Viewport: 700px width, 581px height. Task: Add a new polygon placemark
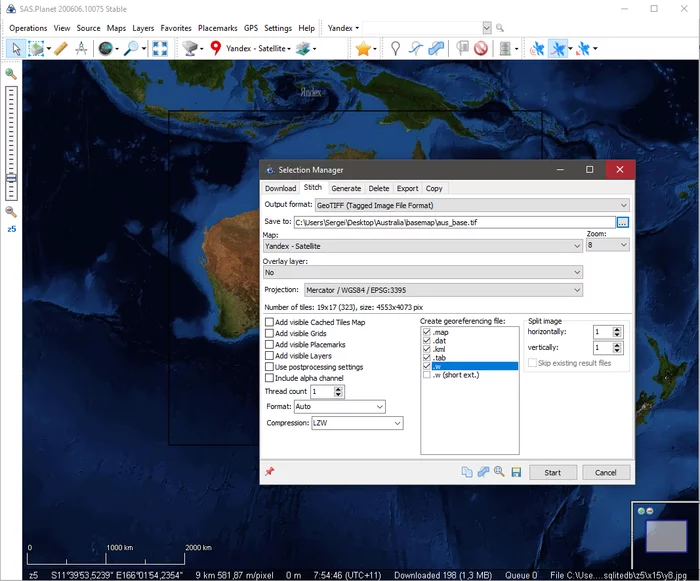point(436,48)
